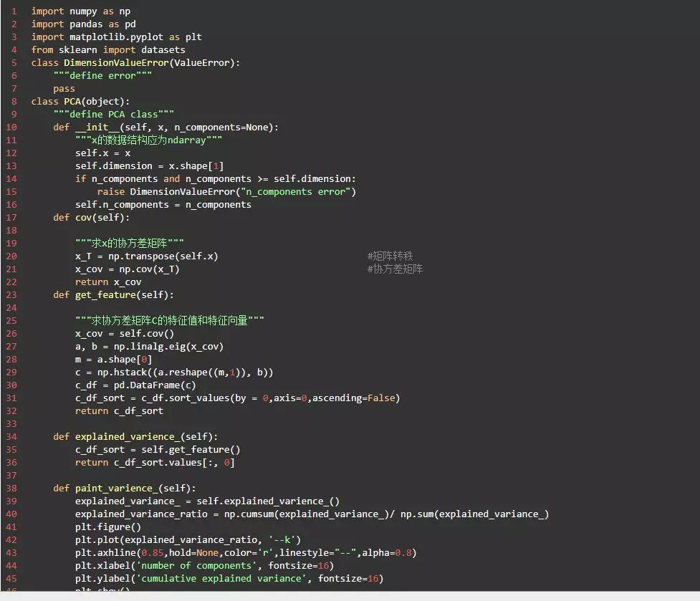The height and width of the screenshot is (601, 700).
Task: Click 'a, b = np.linalg.eig(x_cov)' line
Action: 150,347
